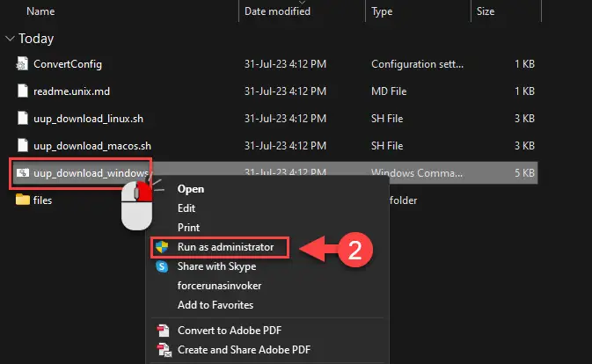This screenshot has height=364, width=592.
Task: Click Print in the context menu
Action: (188, 227)
